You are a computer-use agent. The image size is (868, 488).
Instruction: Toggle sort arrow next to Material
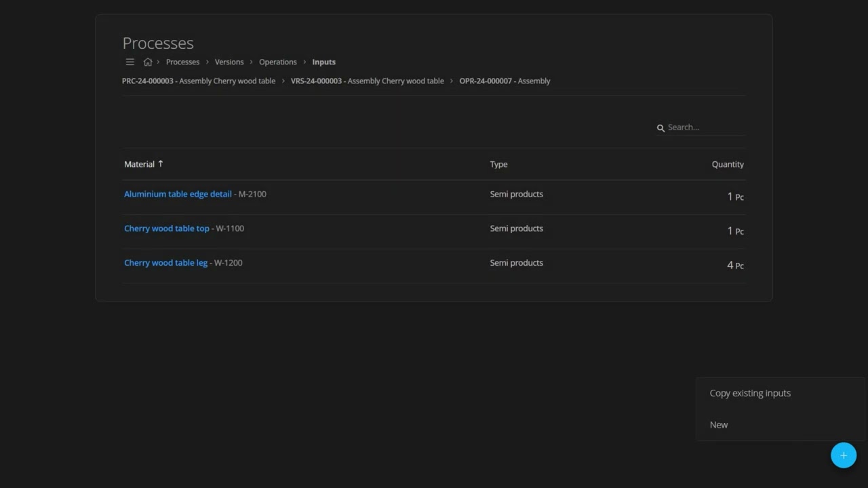point(161,164)
